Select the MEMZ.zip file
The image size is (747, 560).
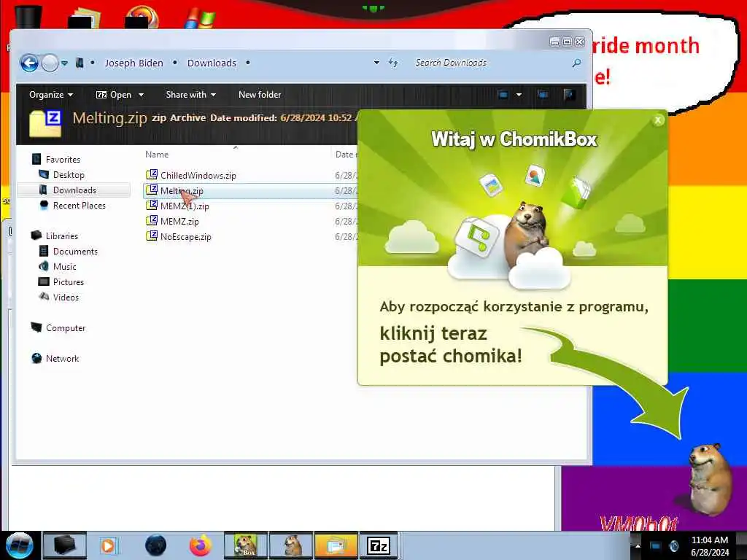pyautogui.click(x=179, y=222)
